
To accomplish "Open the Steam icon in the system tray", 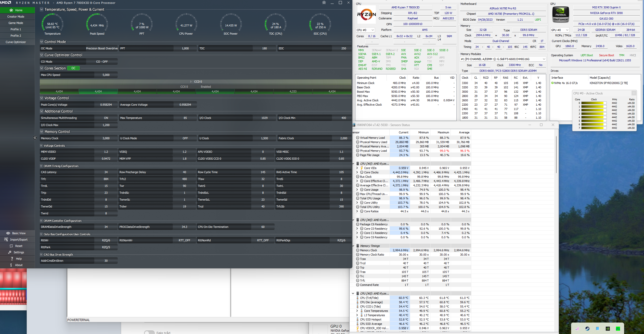I will click(587, 329).
